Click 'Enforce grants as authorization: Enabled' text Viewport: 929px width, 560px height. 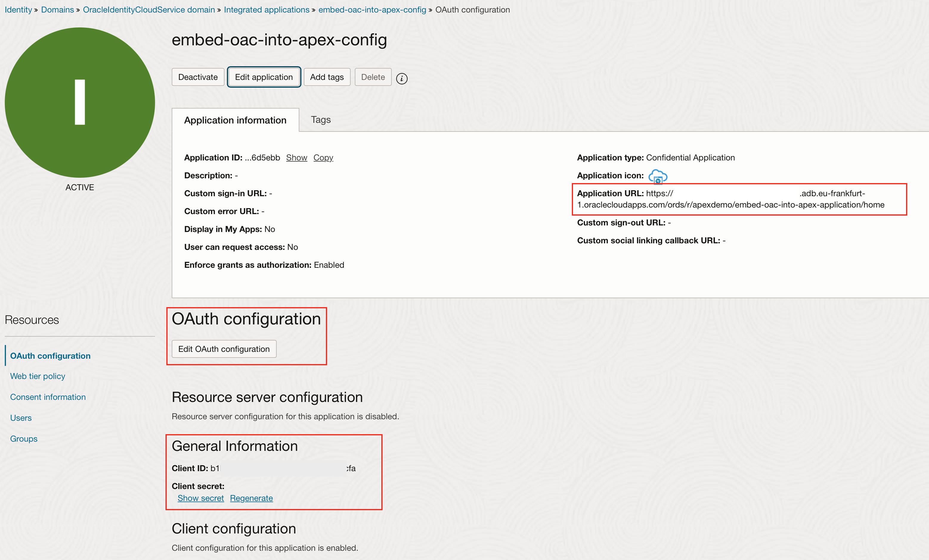[264, 265]
